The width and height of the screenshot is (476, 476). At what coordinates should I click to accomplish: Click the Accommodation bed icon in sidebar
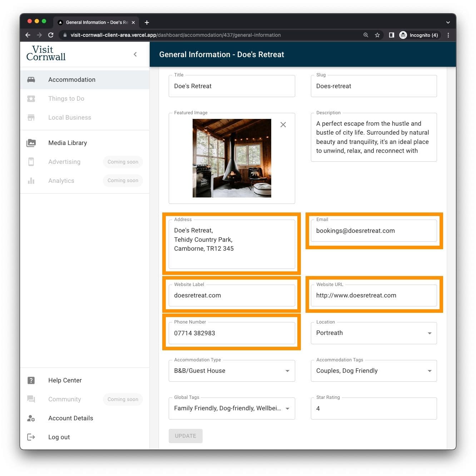[x=31, y=80]
